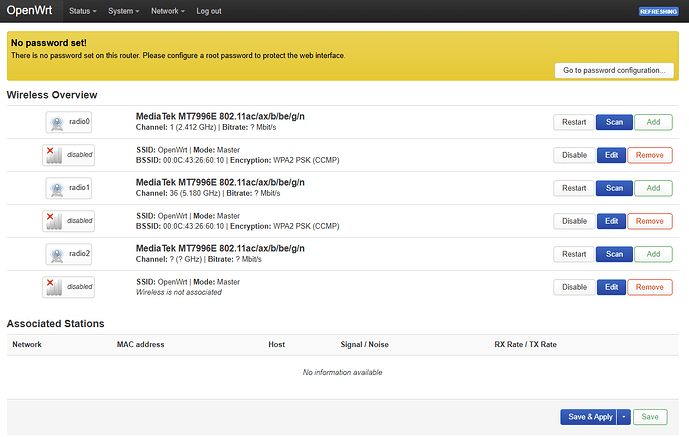Add a wireless network to radio0

tap(653, 122)
